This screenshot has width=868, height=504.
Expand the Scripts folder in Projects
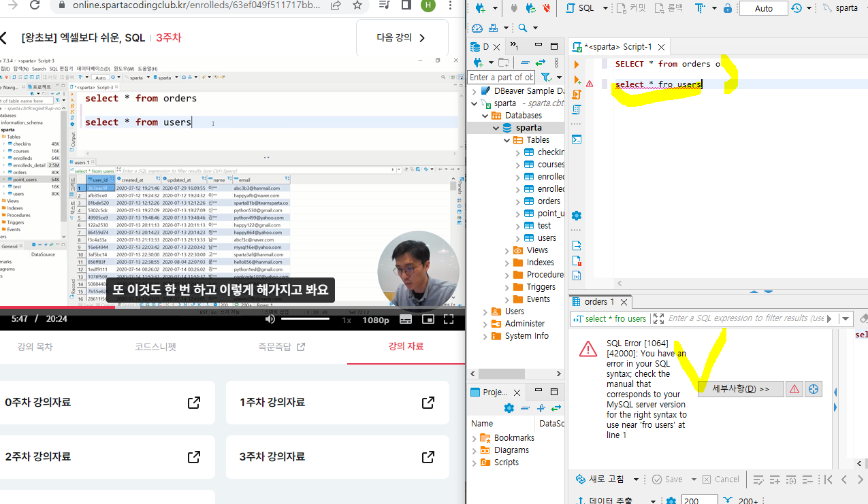coord(474,463)
